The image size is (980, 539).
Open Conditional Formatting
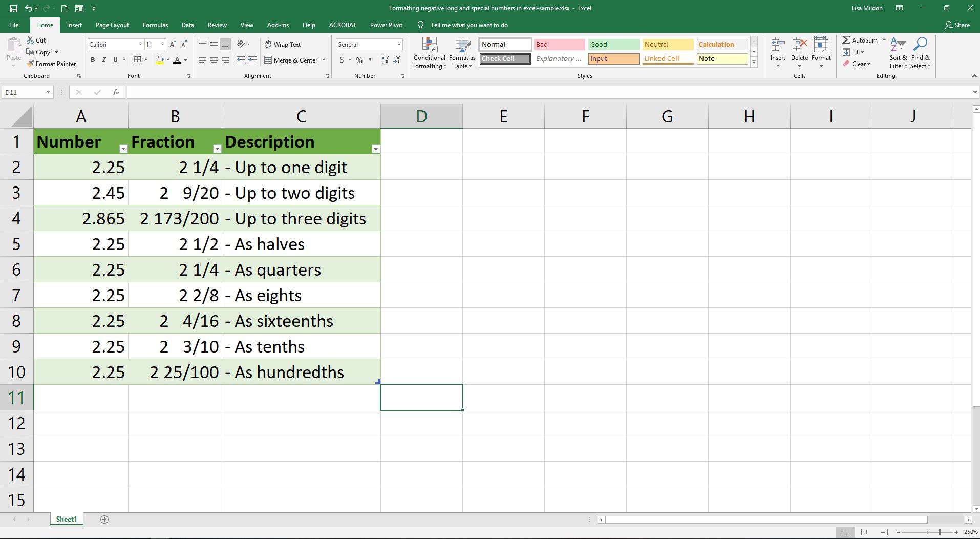(x=429, y=53)
